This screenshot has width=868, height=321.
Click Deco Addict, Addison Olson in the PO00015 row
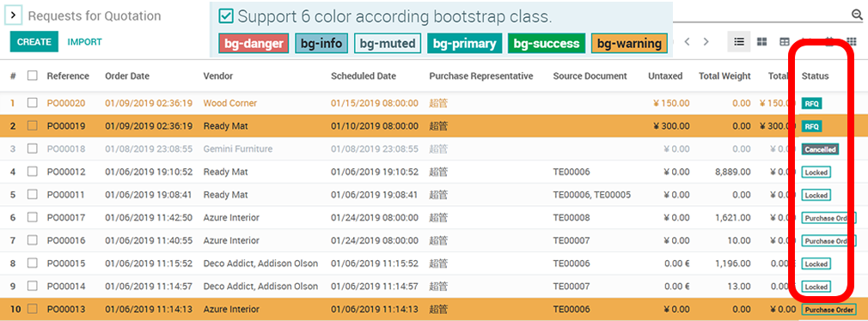click(x=260, y=263)
